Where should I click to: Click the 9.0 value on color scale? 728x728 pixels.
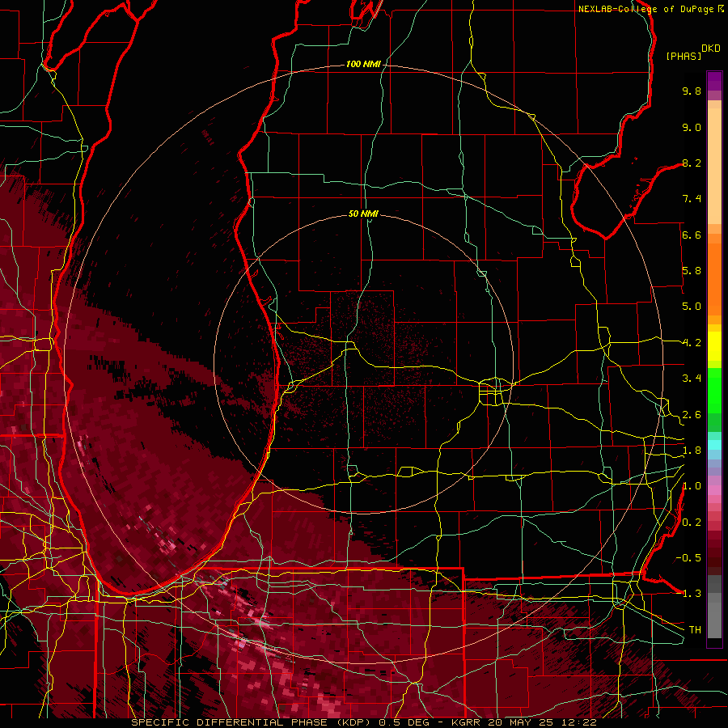[692, 127]
